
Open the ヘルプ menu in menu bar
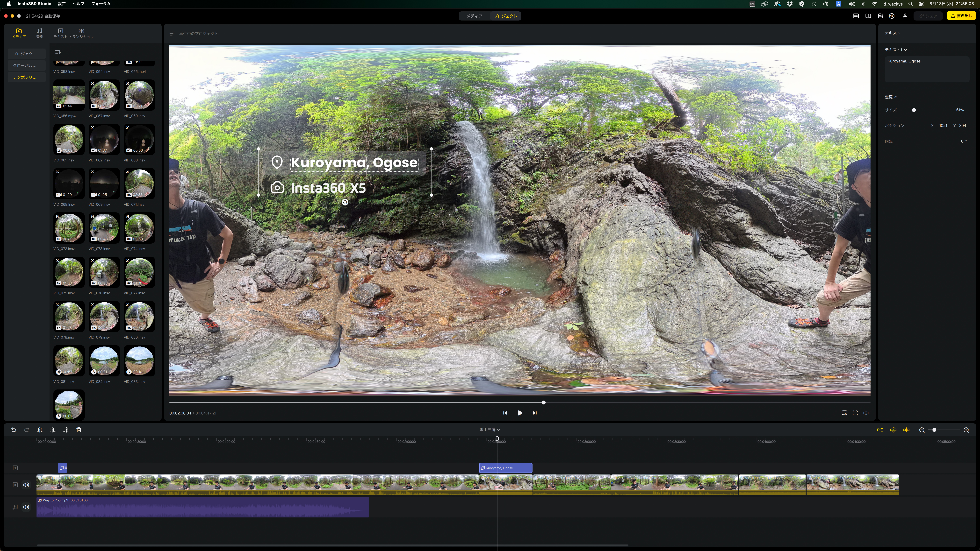pyautogui.click(x=78, y=4)
